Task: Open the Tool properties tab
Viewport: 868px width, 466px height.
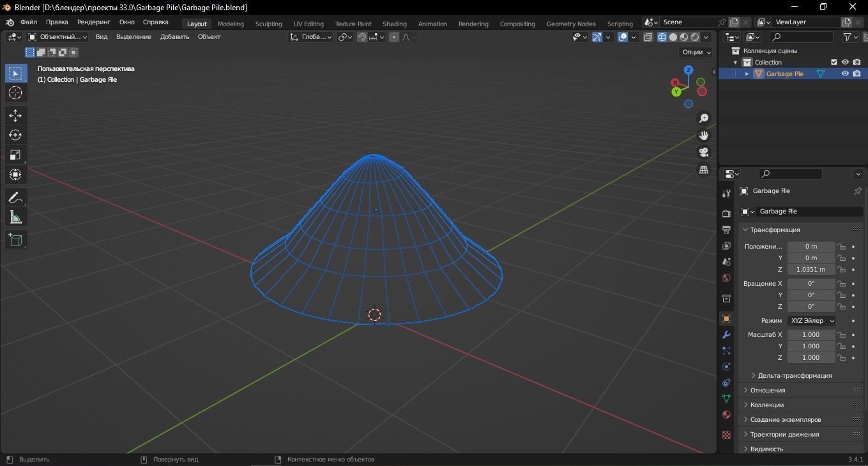Action: [726, 193]
